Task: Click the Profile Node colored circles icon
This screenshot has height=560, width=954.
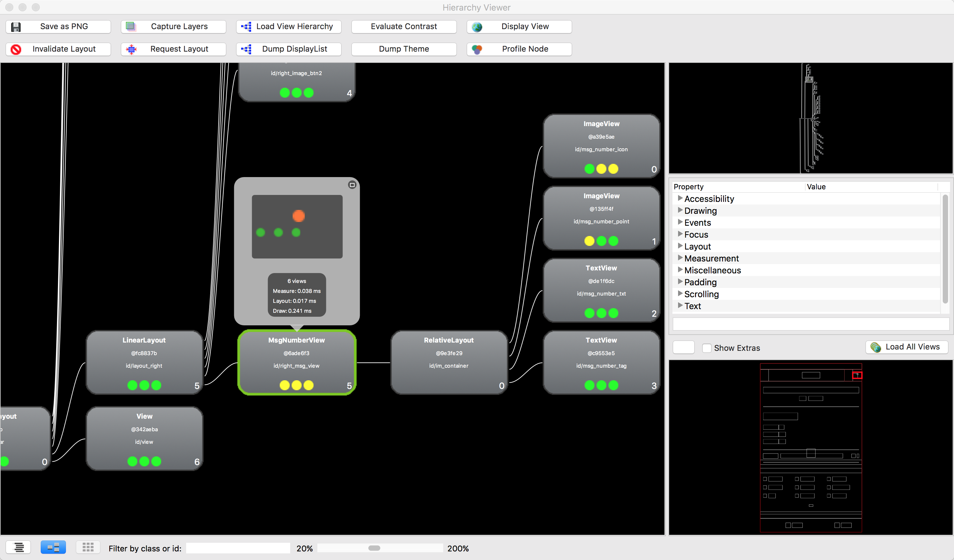Action: point(477,49)
